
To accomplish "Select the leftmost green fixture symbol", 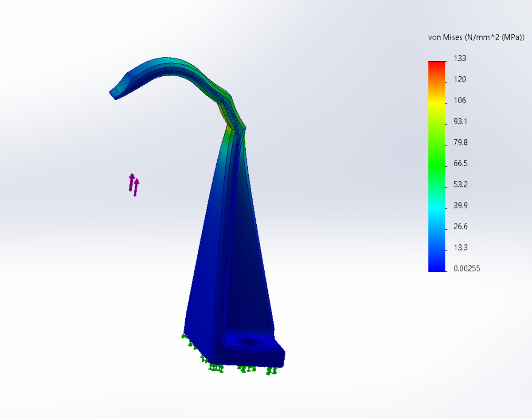I will click(x=185, y=337).
